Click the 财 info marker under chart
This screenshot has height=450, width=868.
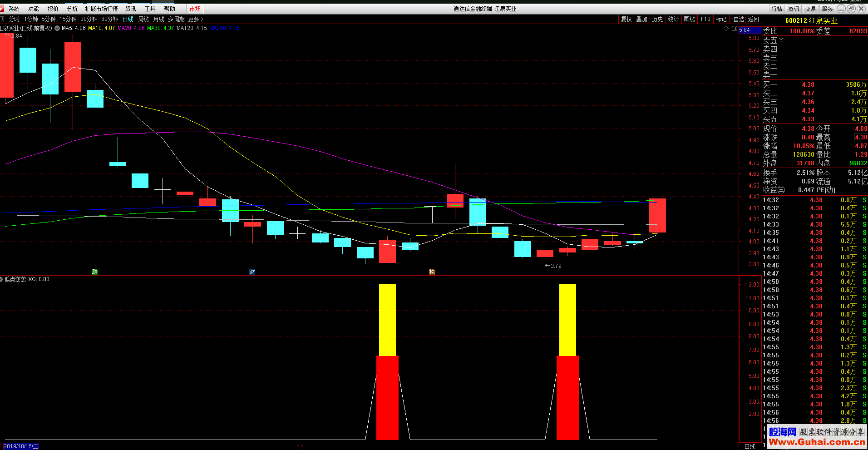coord(252,272)
